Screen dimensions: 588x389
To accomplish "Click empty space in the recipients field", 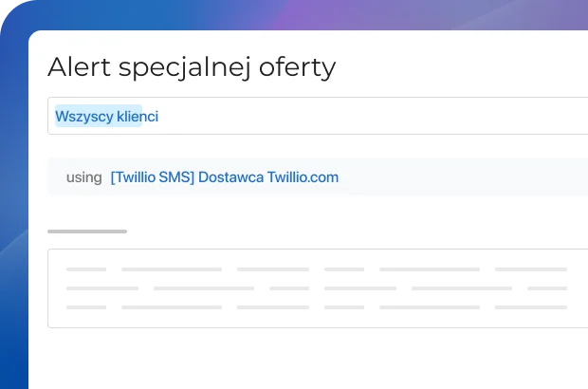I will [x=379, y=117].
